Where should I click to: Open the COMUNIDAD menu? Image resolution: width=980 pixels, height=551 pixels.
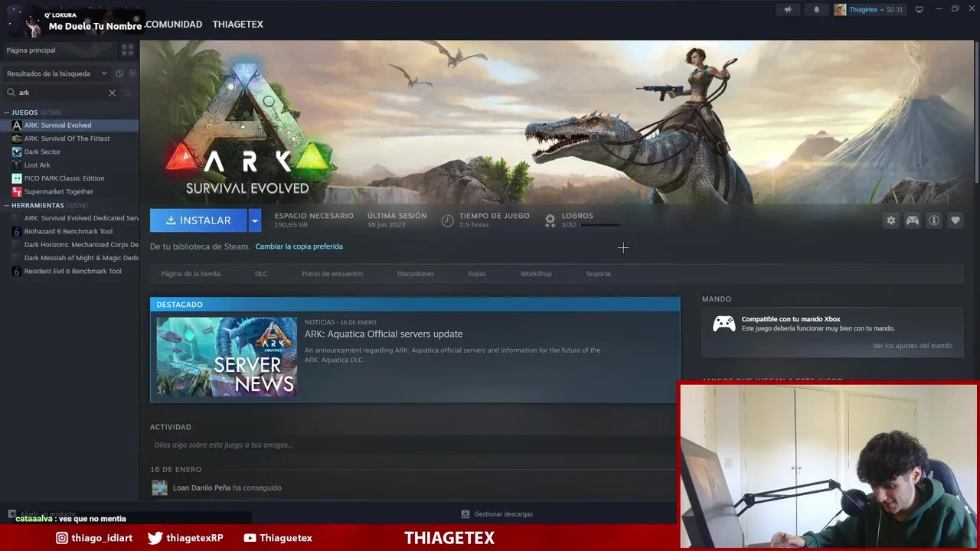pyautogui.click(x=174, y=24)
